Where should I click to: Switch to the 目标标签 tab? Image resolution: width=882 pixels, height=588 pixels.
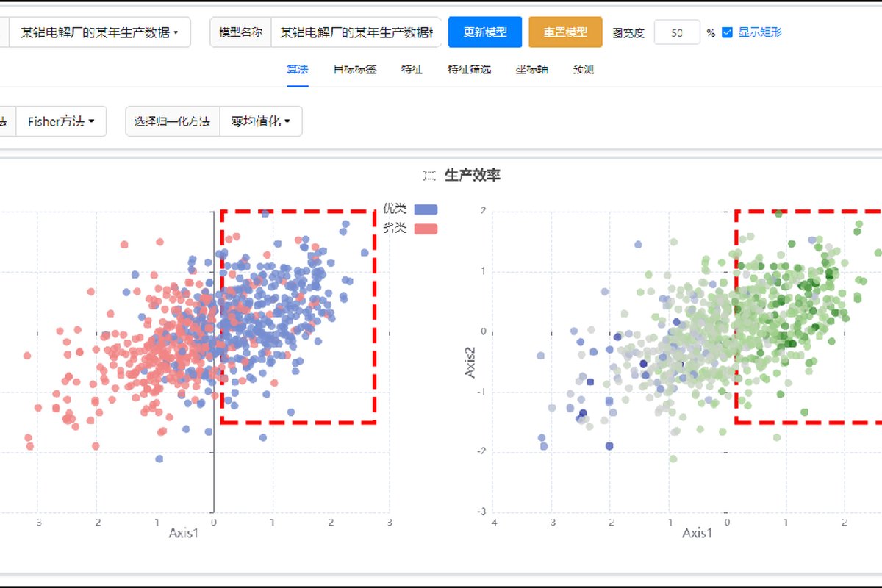(355, 70)
